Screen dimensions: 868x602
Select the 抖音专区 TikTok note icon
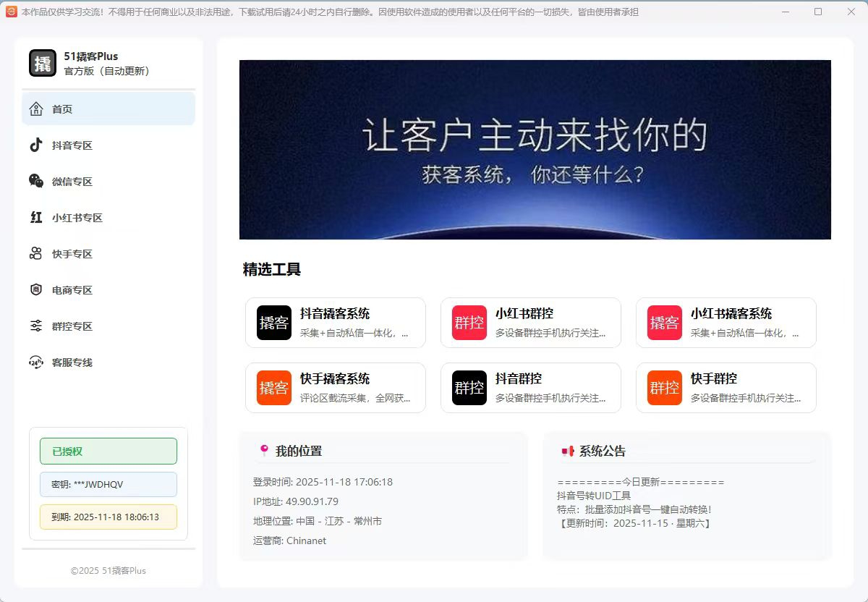[x=35, y=145]
